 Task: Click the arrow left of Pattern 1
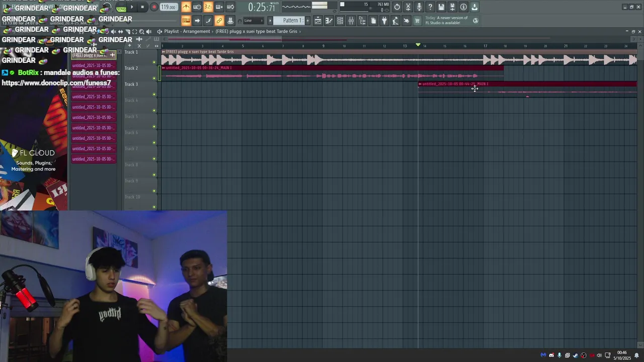coord(270,21)
